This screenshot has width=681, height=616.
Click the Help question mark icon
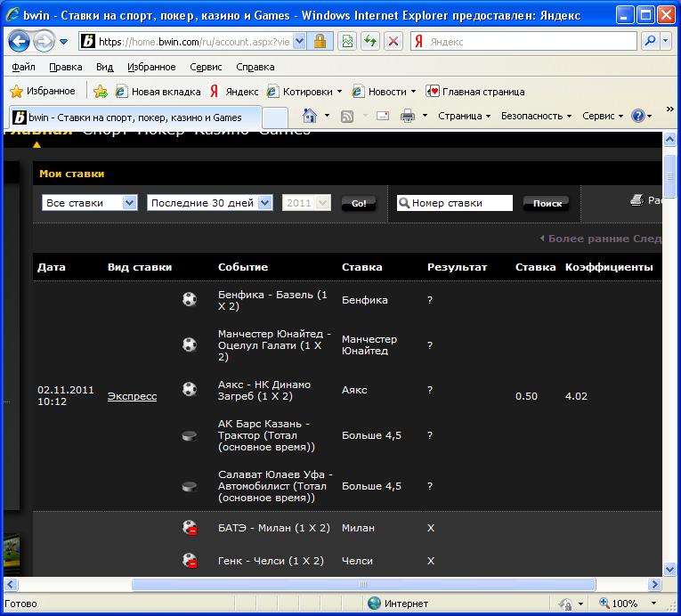638,116
